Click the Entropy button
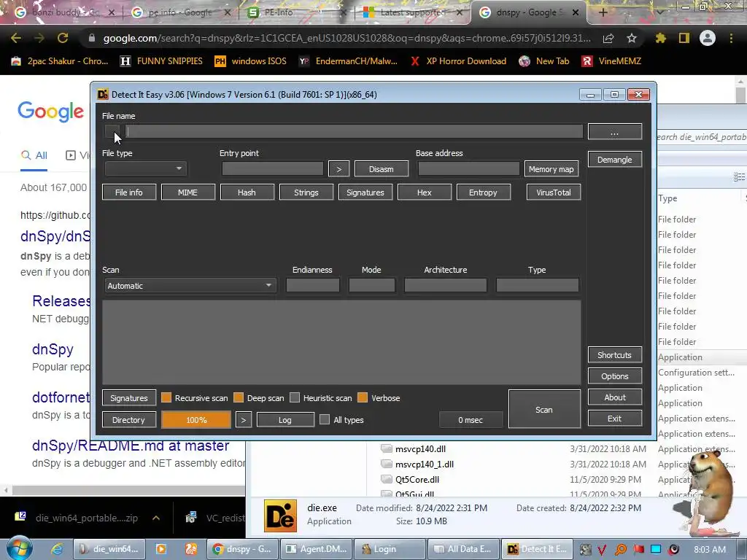This screenshot has height=560, width=747. coord(483,192)
